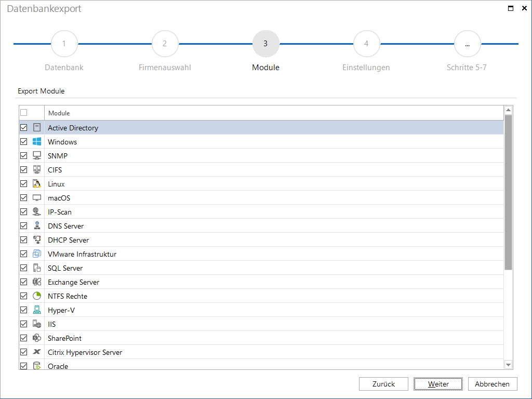Select the "Active Directory" row text
This screenshot has width=532, height=399.
click(x=73, y=128)
